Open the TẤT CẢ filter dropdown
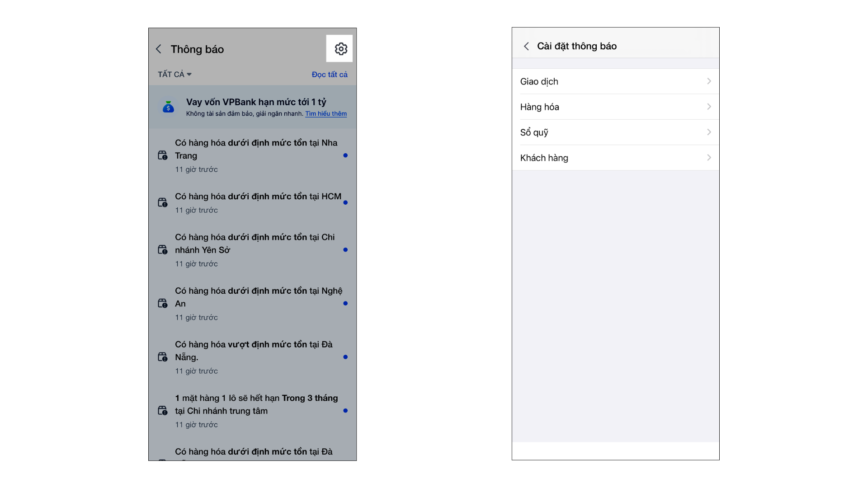 pyautogui.click(x=175, y=74)
